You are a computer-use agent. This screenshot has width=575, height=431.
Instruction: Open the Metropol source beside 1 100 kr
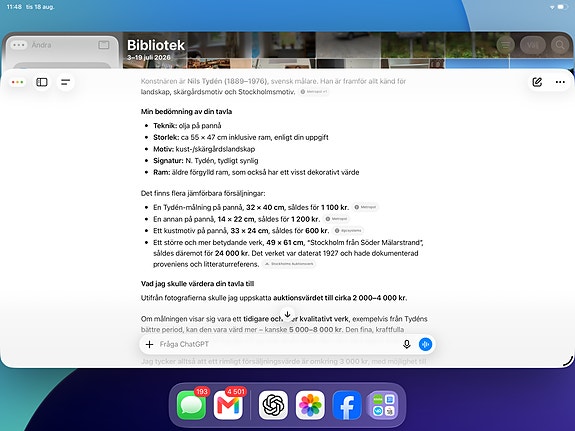pos(365,207)
